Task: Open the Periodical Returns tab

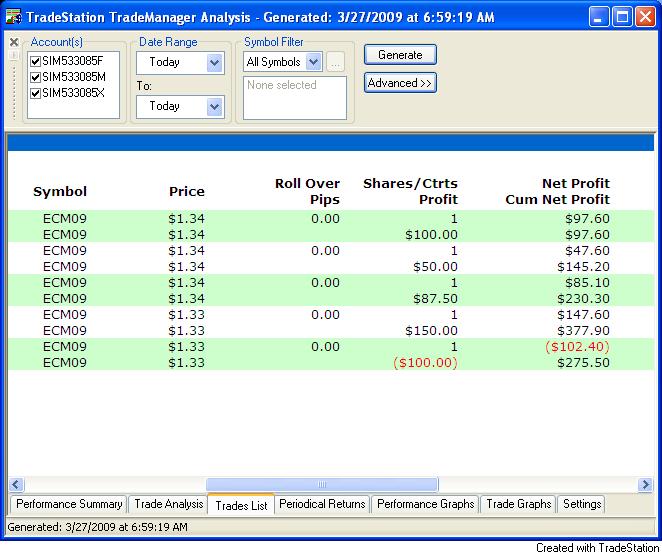Action: coord(322,504)
